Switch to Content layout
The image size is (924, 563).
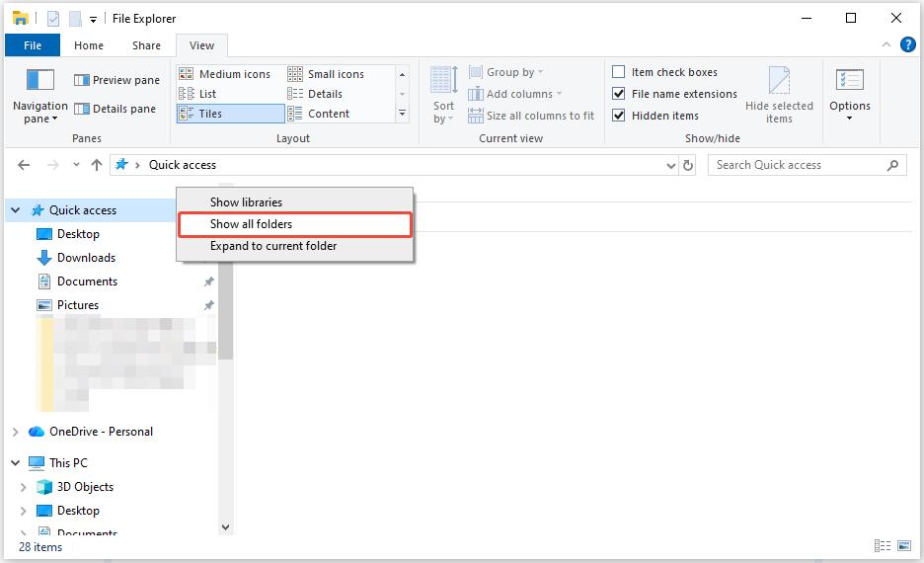click(318, 114)
